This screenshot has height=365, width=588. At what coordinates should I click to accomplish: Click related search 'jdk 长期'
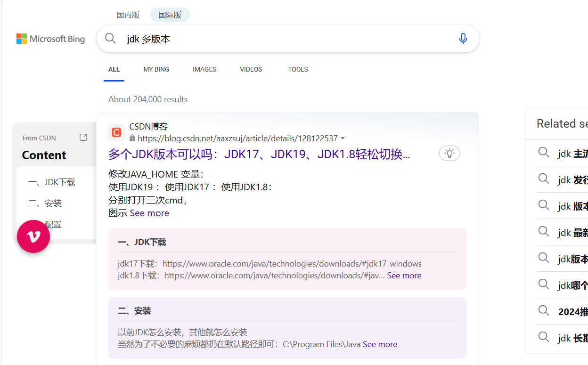(x=572, y=338)
